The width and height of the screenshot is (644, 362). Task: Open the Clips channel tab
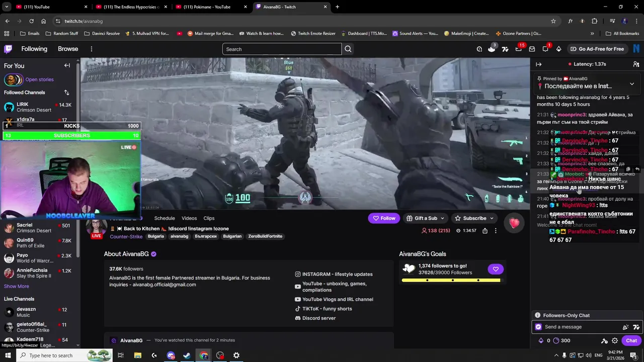click(209, 218)
